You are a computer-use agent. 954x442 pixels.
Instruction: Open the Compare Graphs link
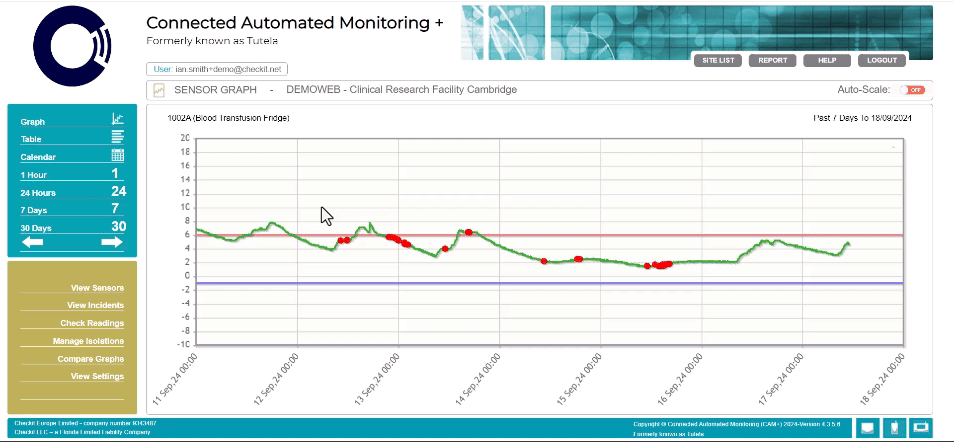click(x=90, y=358)
